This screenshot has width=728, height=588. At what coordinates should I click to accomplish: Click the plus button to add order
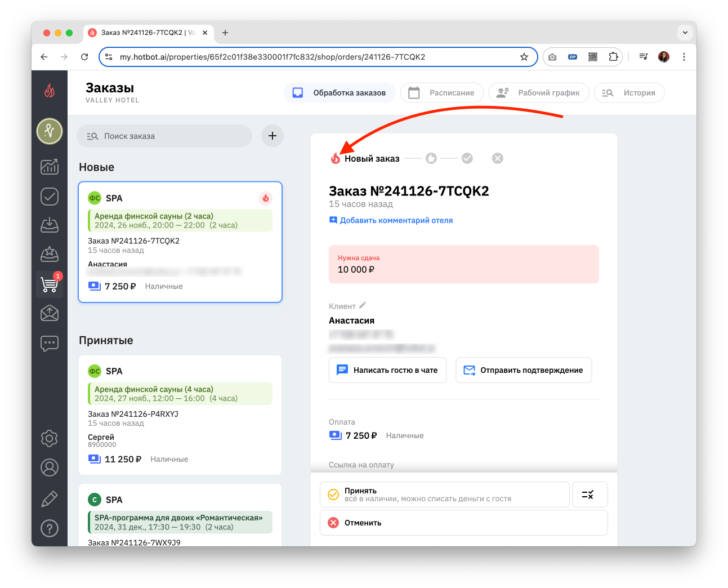tap(273, 136)
